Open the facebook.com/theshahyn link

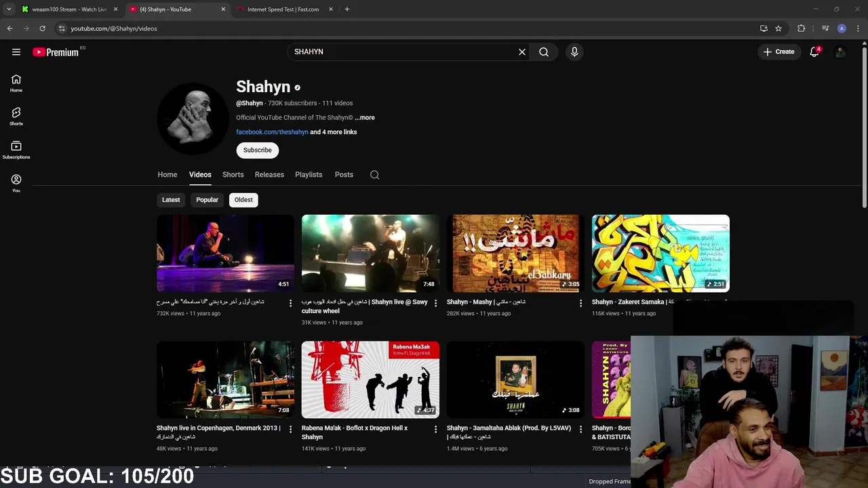click(x=272, y=132)
